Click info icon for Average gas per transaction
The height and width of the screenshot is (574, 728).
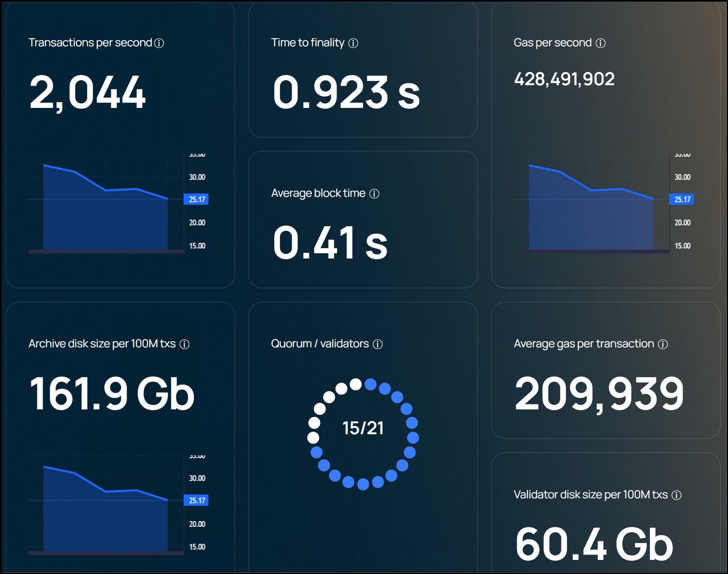[x=663, y=344]
